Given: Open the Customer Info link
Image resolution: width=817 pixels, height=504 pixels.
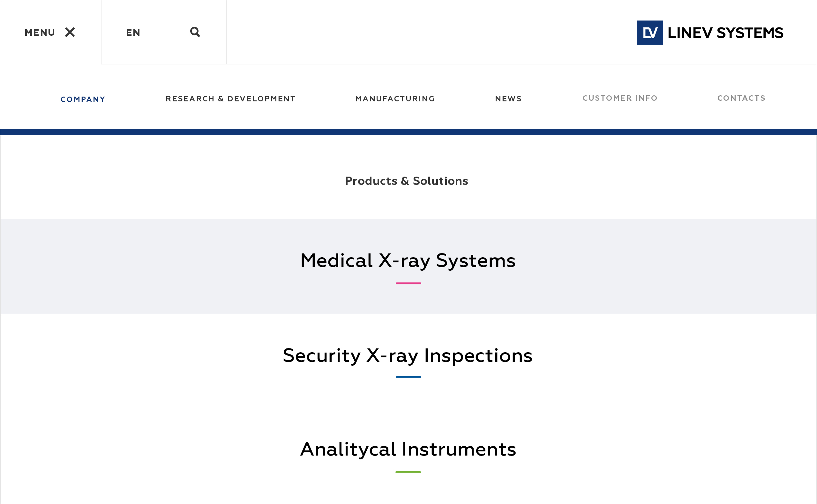Looking at the screenshot, I should [620, 98].
